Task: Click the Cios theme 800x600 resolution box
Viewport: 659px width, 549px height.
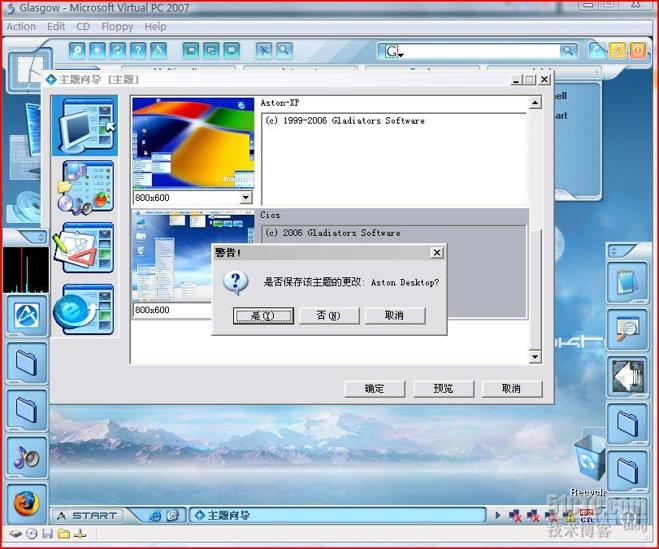Action: tap(172, 310)
